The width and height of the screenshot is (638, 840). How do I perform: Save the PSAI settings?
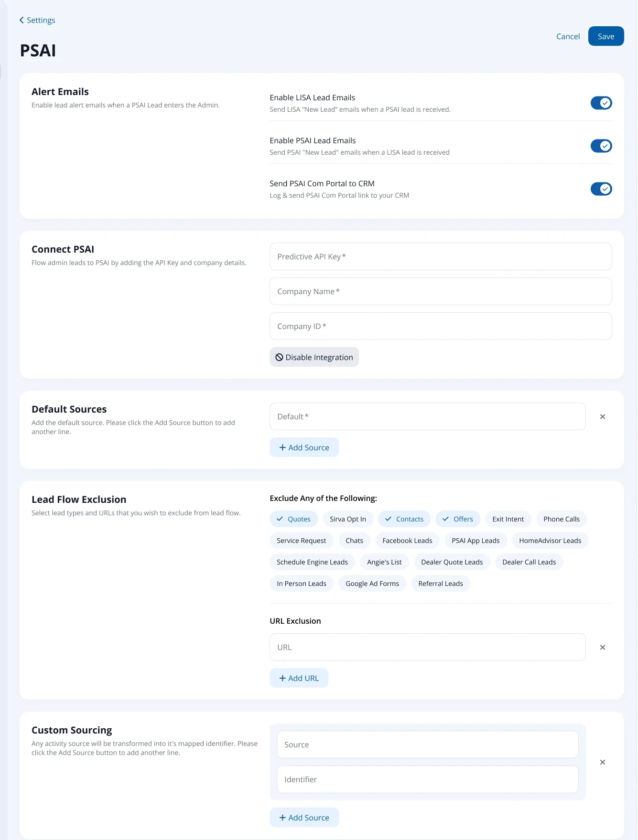coord(606,36)
